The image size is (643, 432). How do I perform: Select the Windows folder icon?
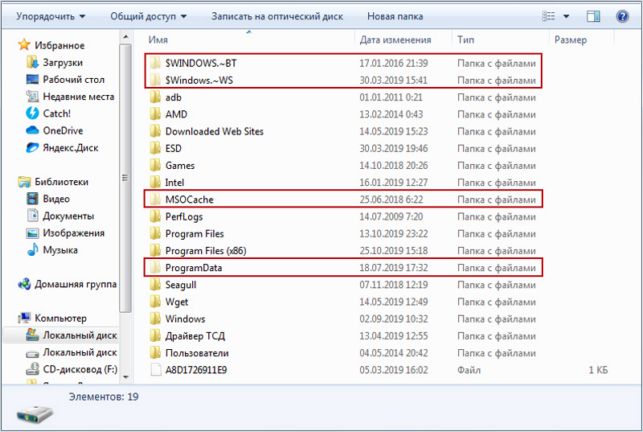pyautogui.click(x=155, y=318)
